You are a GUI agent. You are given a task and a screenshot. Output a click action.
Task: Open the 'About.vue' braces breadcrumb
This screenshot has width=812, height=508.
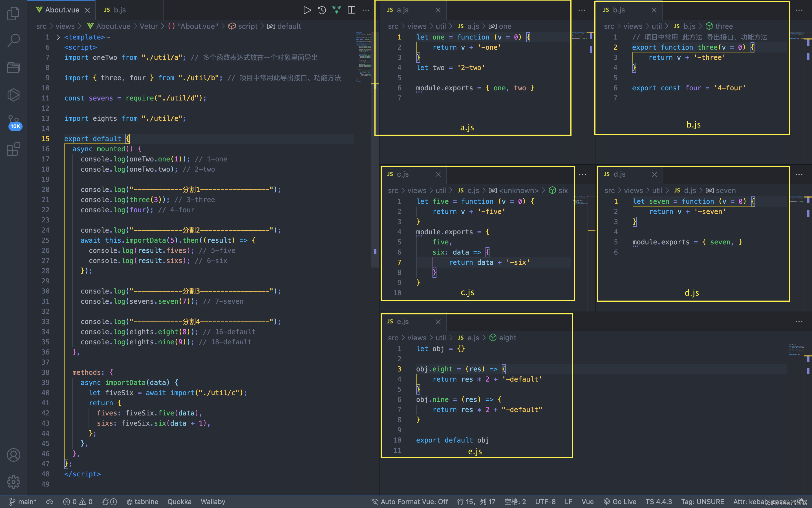[x=193, y=26]
